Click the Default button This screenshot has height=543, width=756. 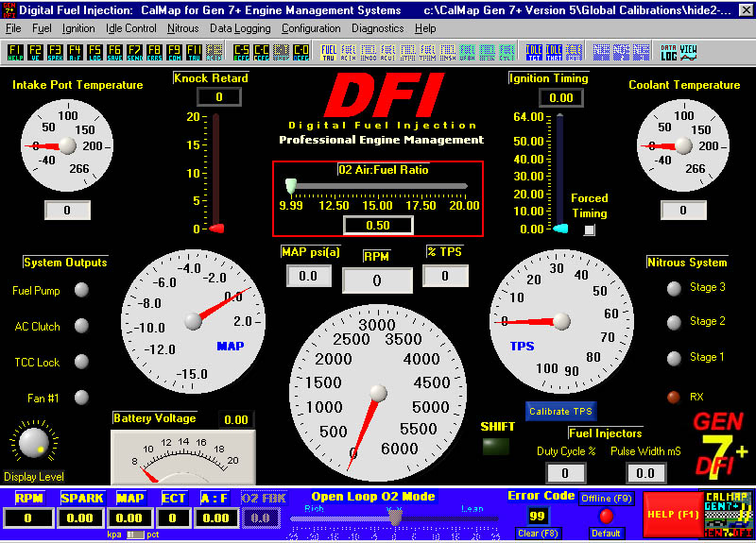tap(606, 533)
